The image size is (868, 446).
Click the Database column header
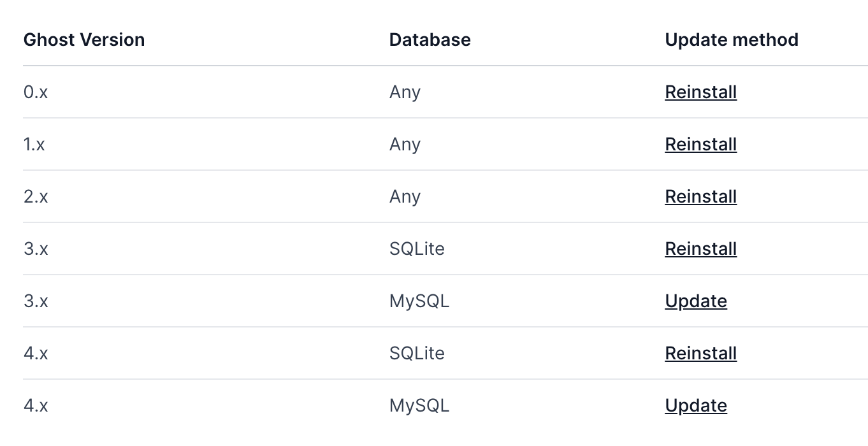(x=430, y=40)
